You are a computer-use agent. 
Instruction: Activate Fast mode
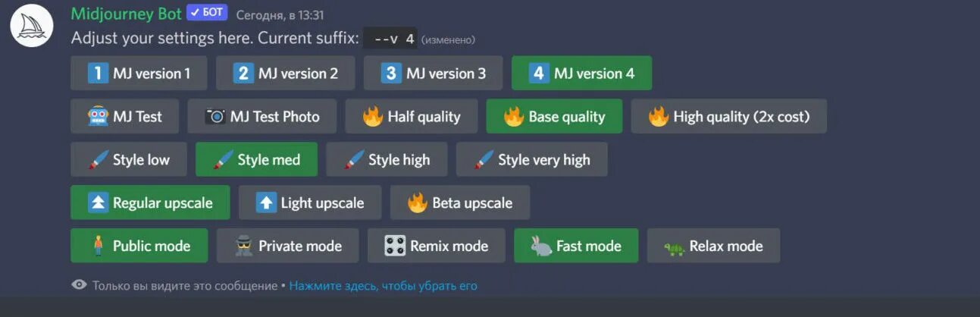click(576, 246)
